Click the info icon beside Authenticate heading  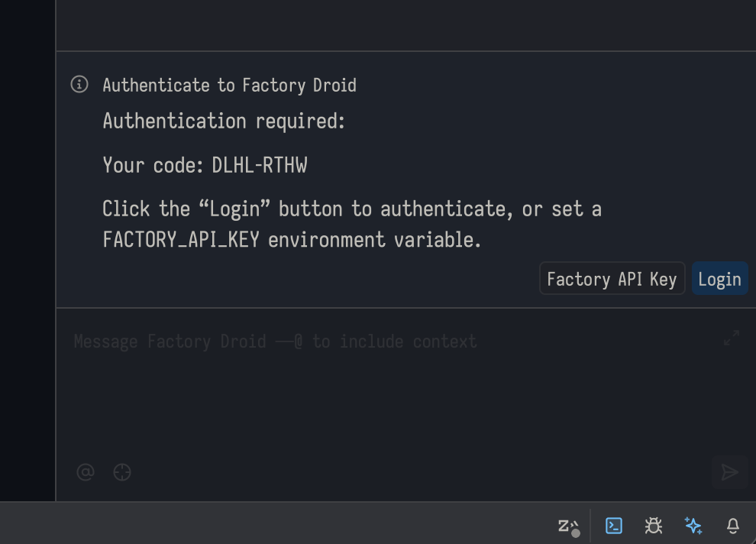[79, 85]
